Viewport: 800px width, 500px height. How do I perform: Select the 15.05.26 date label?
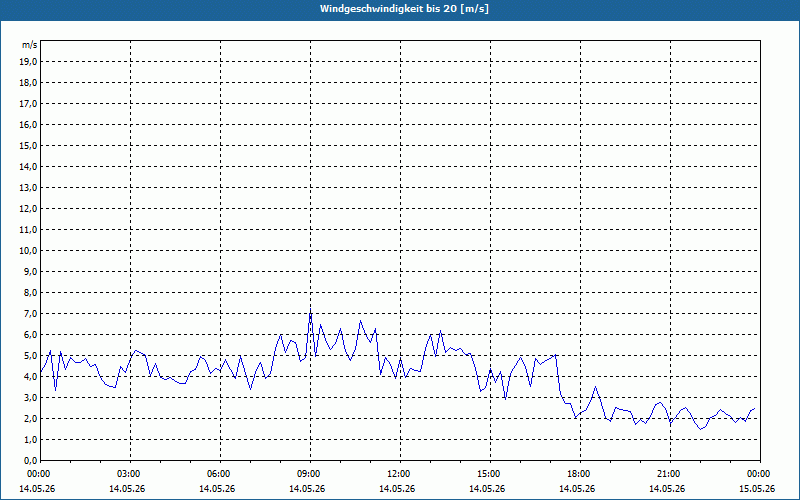coord(757,489)
